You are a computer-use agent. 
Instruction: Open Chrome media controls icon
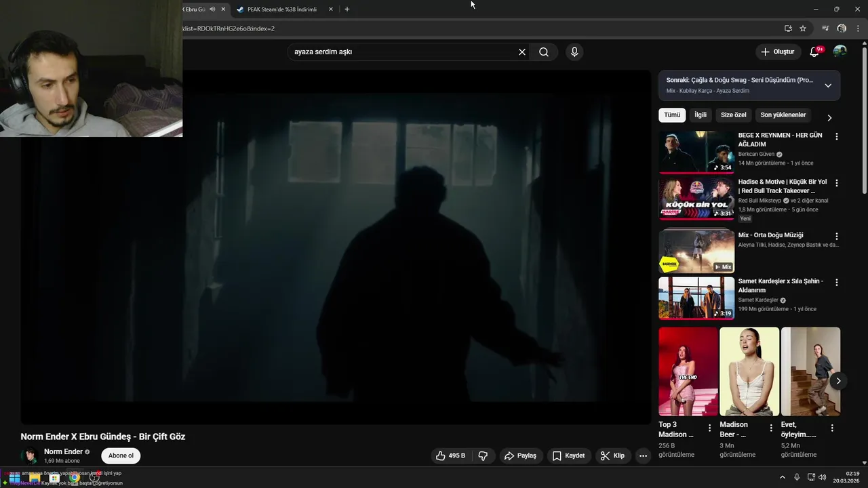[x=825, y=28]
